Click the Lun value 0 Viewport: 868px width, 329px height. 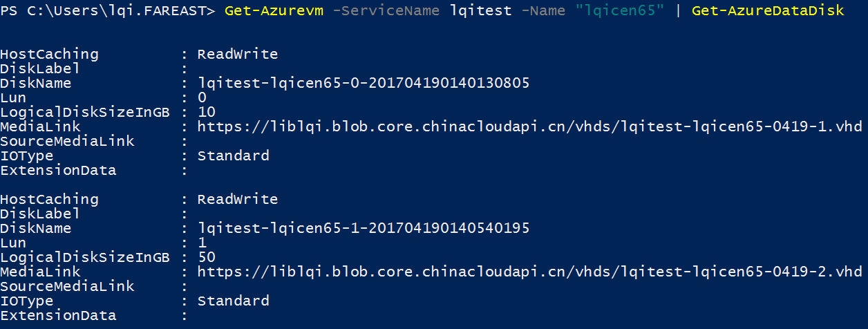point(202,97)
